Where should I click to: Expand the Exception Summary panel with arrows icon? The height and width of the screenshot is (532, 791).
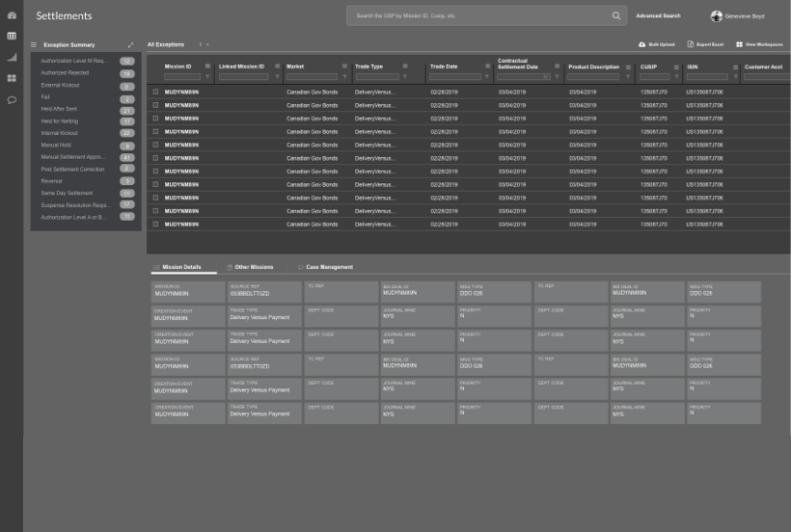click(131, 44)
